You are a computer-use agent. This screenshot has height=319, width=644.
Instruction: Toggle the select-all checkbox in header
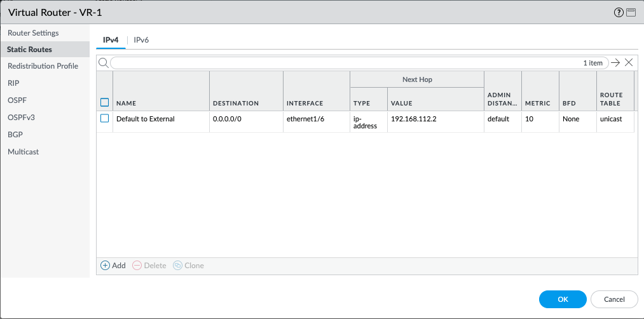[x=105, y=102]
